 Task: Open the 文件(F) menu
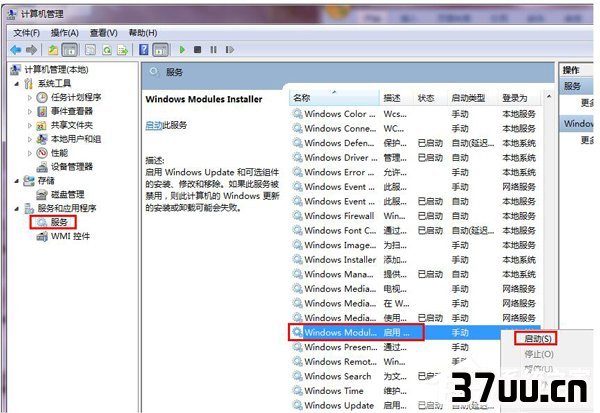[x=26, y=33]
